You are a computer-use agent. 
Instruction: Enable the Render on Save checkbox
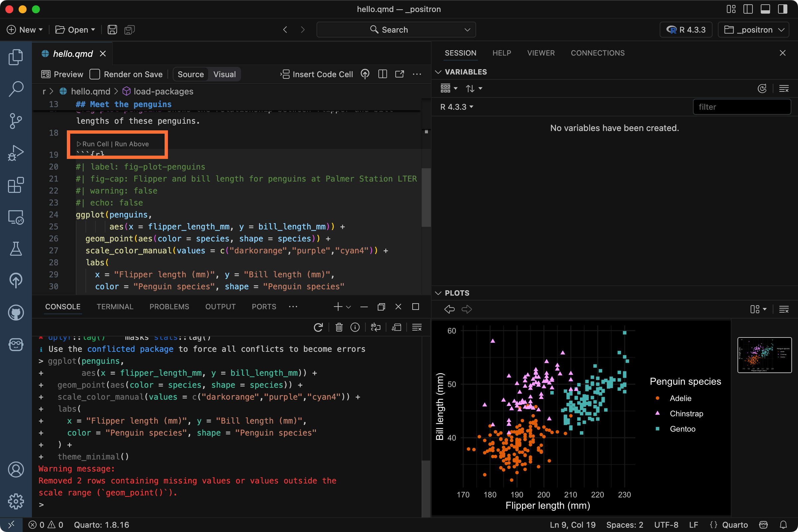(x=95, y=74)
